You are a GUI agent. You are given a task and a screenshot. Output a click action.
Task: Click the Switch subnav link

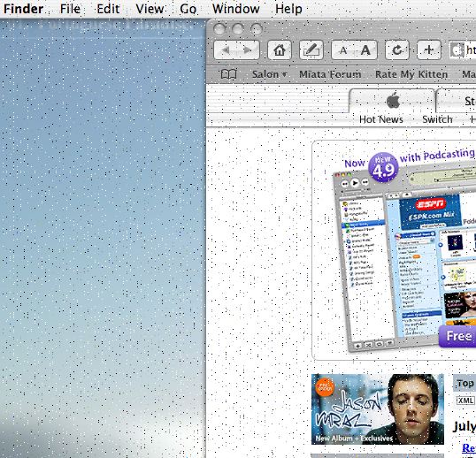[x=437, y=119]
